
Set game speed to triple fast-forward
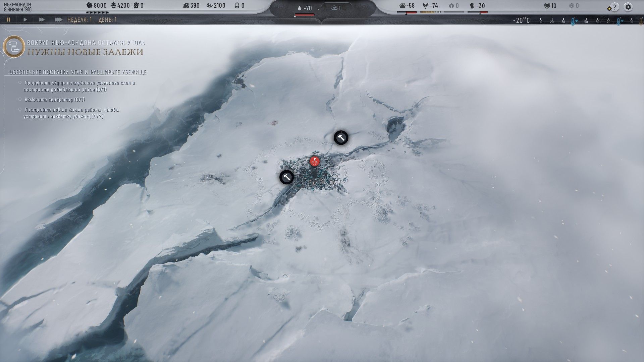(x=58, y=20)
